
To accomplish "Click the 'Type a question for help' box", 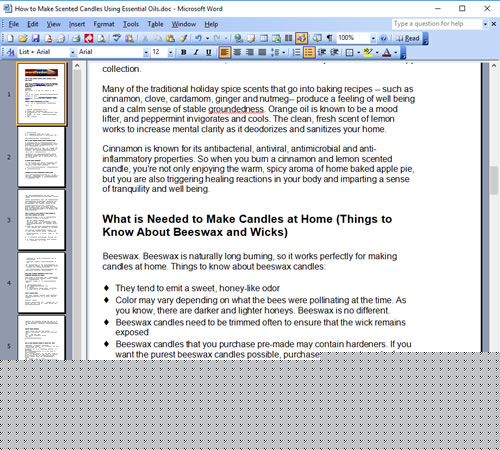I will [437, 24].
